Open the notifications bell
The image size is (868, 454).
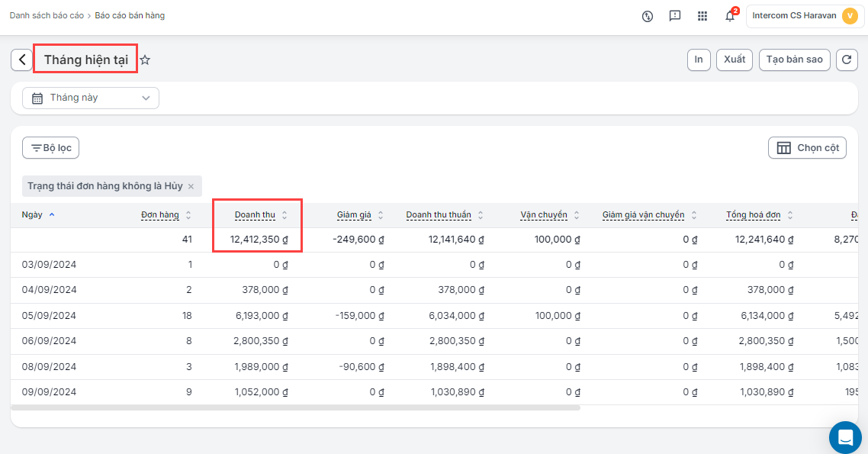(730, 16)
